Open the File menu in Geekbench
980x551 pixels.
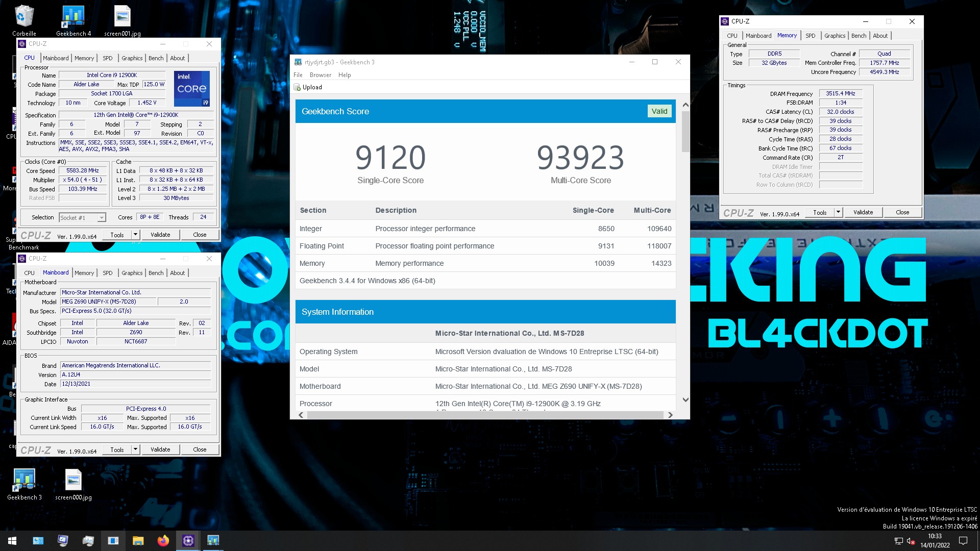[x=298, y=75]
